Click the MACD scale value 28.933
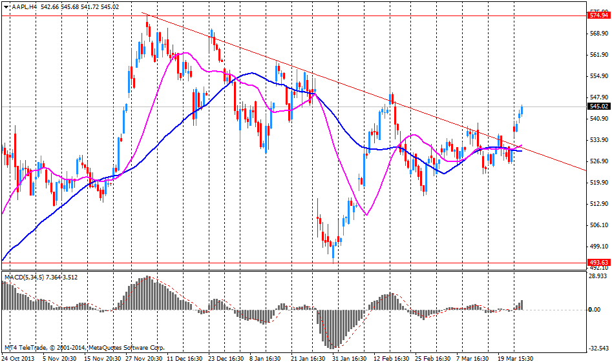Image resolution: width=612 pixels, height=364 pixels. click(598, 276)
